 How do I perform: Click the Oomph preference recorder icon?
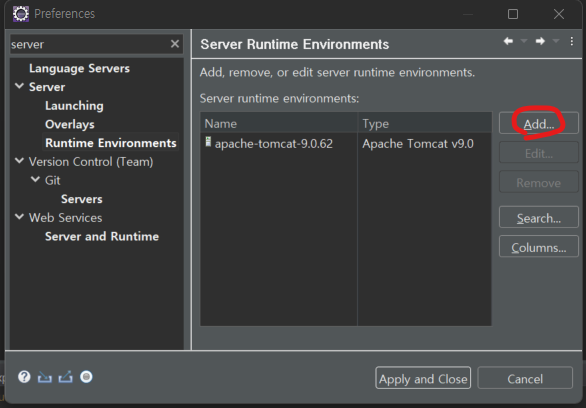click(86, 377)
